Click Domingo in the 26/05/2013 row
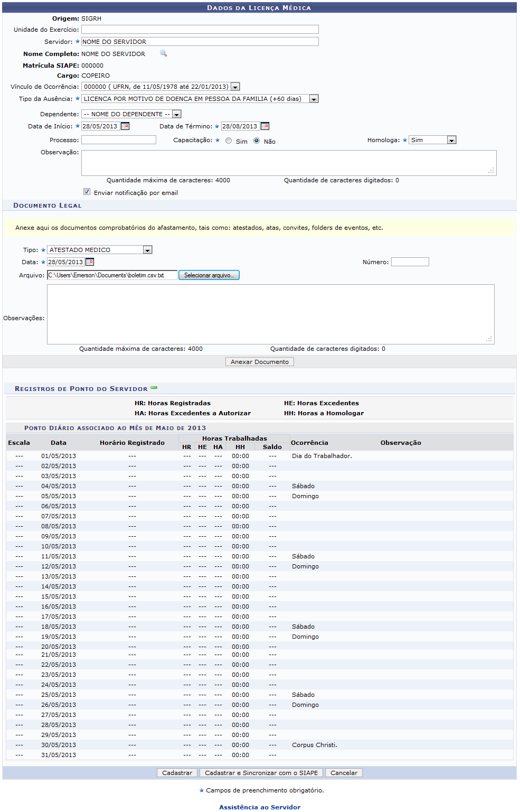The height and width of the screenshot is (812, 520). (x=305, y=705)
